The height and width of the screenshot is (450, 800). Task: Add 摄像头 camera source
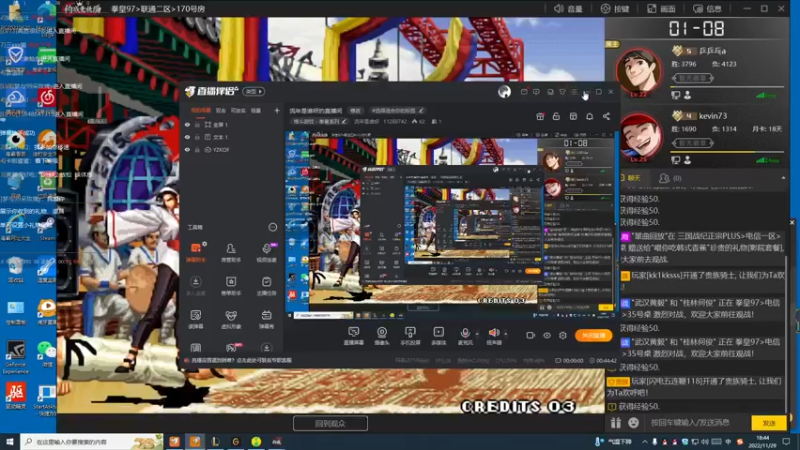[382, 336]
